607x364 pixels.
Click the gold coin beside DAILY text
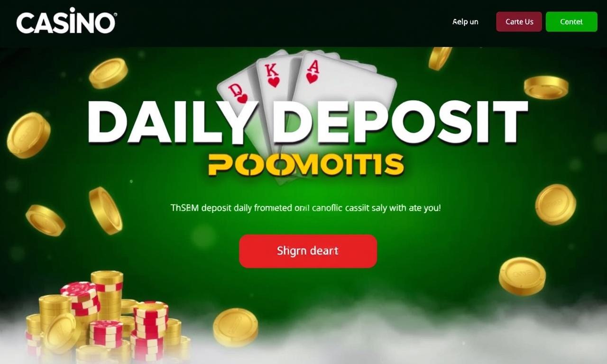click(x=28, y=135)
